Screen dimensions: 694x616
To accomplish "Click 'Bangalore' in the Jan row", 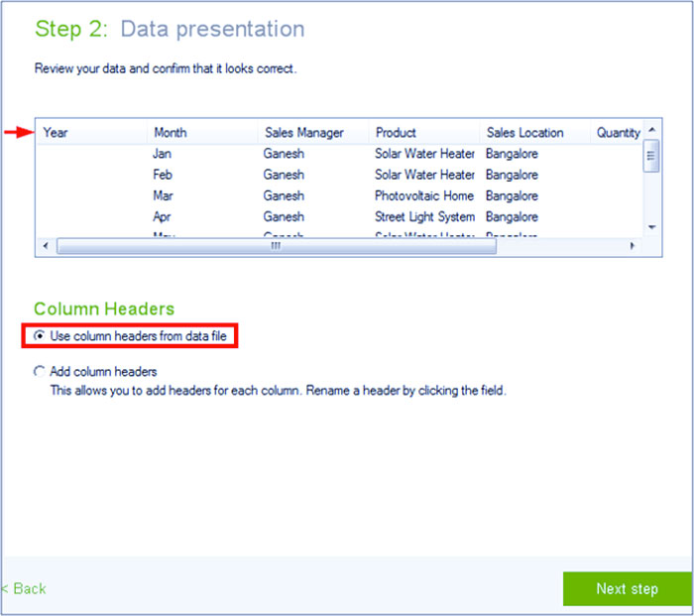I will [512, 154].
